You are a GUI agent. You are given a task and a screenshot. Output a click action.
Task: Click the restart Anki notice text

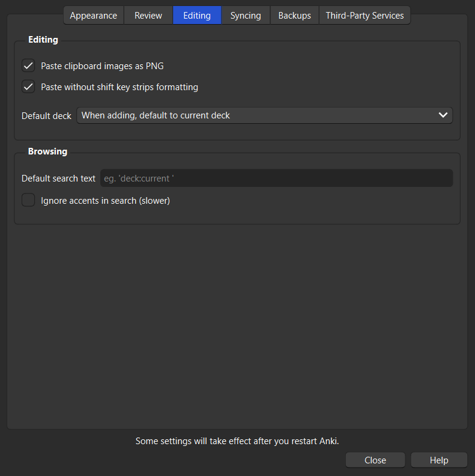237,441
